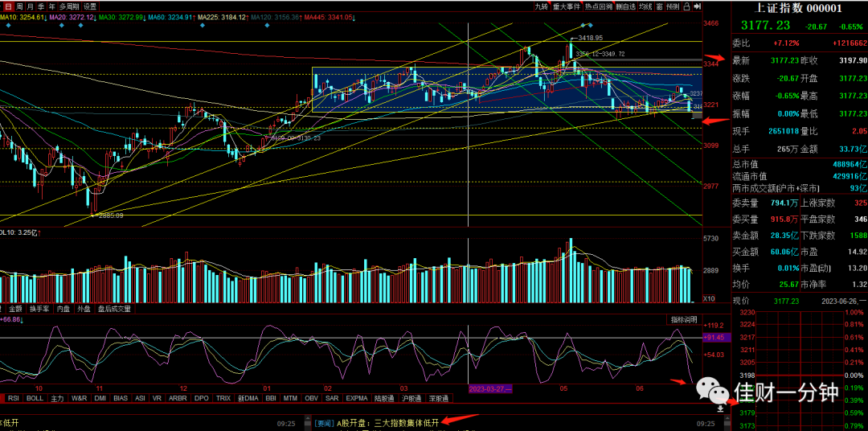Show 重大事件 major events overlay
Image resolution: width=868 pixels, height=431 pixels.
pyautogui.click(x=567, y=6)
